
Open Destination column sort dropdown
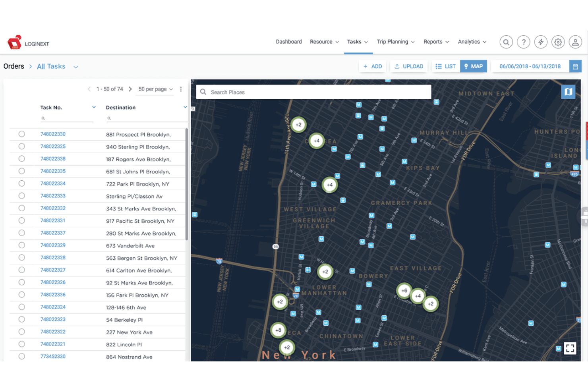point(185,107)
